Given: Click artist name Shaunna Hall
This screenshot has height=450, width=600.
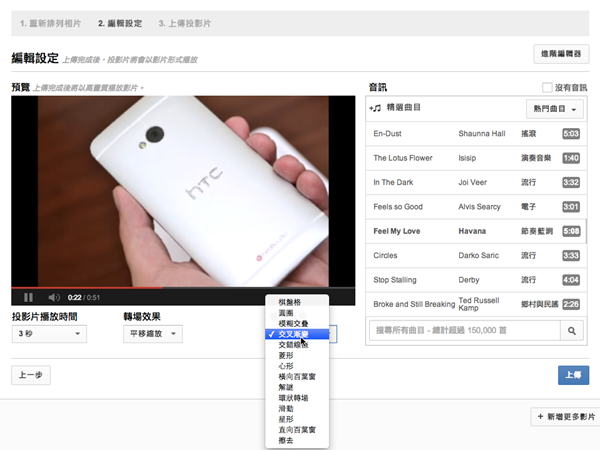Looking at the screenshot, I should click(x=482, y=134).
